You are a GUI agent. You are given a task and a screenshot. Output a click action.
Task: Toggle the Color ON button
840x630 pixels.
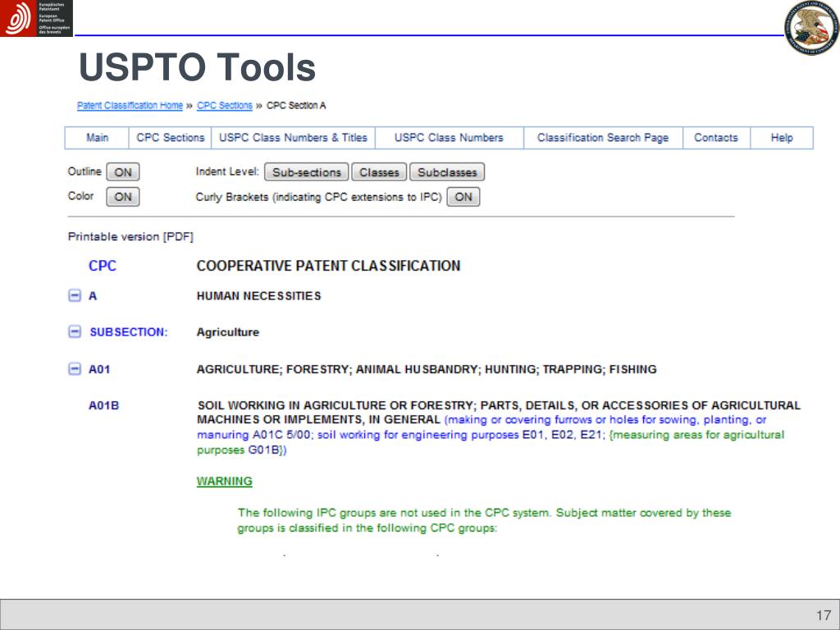(x=123, y=197)
